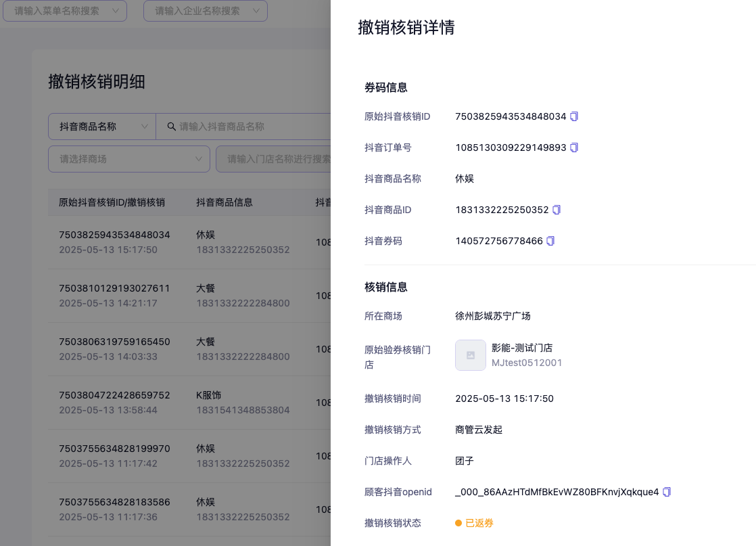756x546 pixels.
Task: Click the search magnifier icon
Action: pos(172,127)
